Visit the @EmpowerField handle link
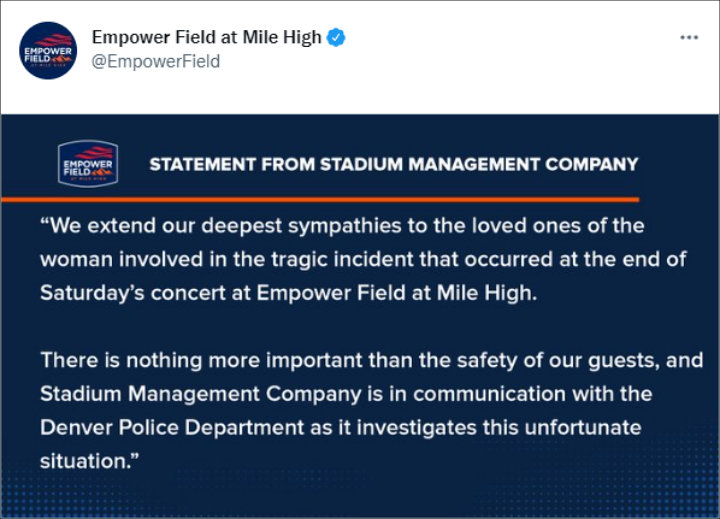This screenshot has height=519, width=720. click(156, 61)
